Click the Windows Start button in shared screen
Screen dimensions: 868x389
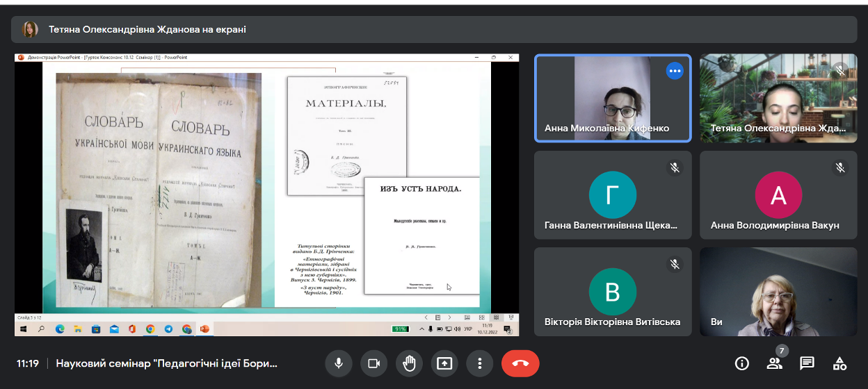click(x=23, y=329)
